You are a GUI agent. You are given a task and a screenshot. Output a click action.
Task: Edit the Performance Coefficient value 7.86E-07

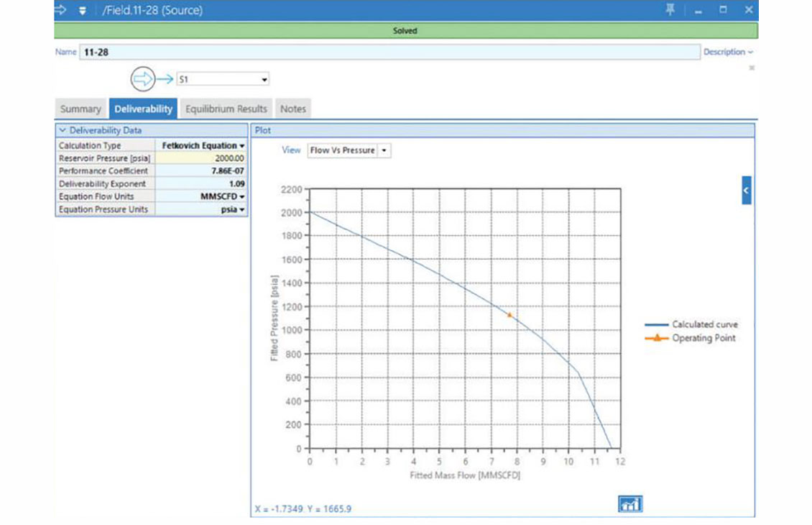tap(201, 171)
